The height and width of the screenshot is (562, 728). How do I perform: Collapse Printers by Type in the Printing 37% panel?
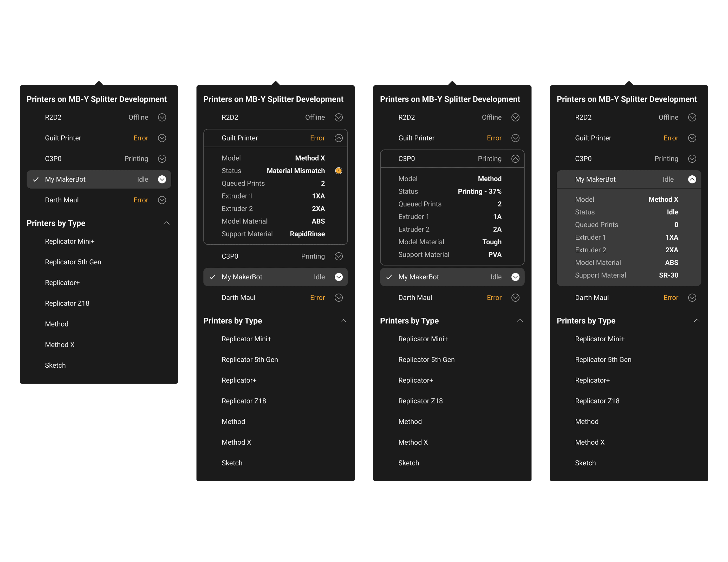pos(520,321)
